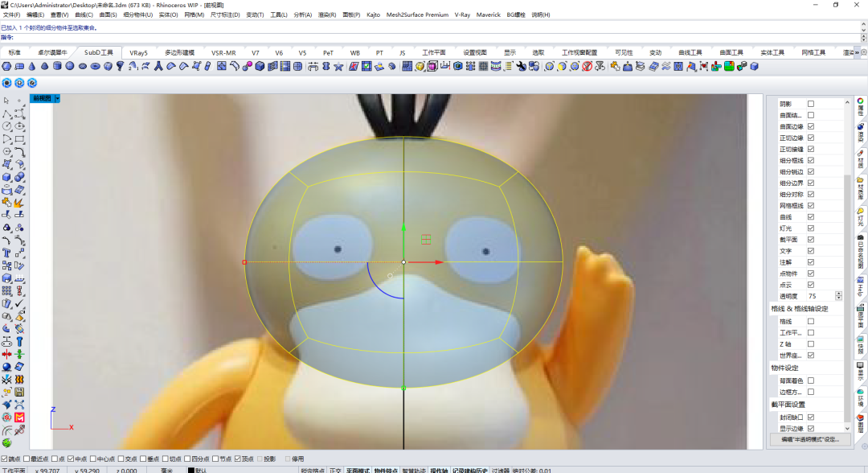Click the red prohibited-circle toolbar icon
Image resolution: width=868 pixels, height=473 pixels.
click(588, 67)
